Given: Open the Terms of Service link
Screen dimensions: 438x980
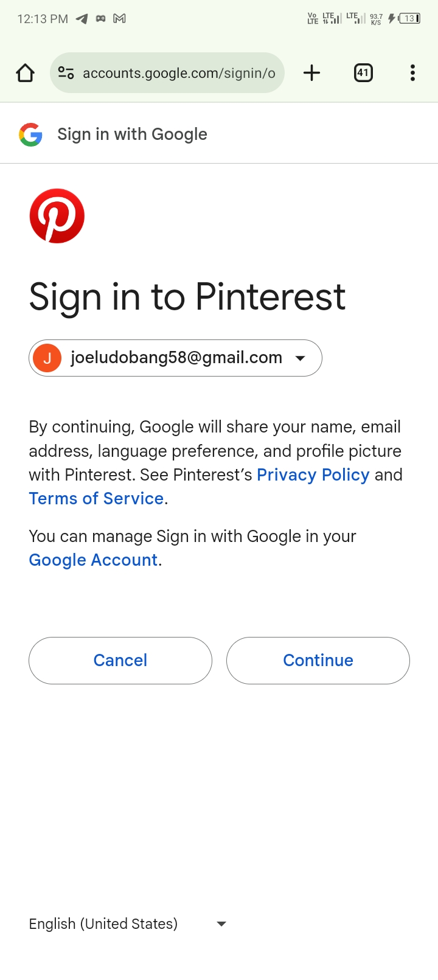Looking at the screenshot, I should pos(96,498).
